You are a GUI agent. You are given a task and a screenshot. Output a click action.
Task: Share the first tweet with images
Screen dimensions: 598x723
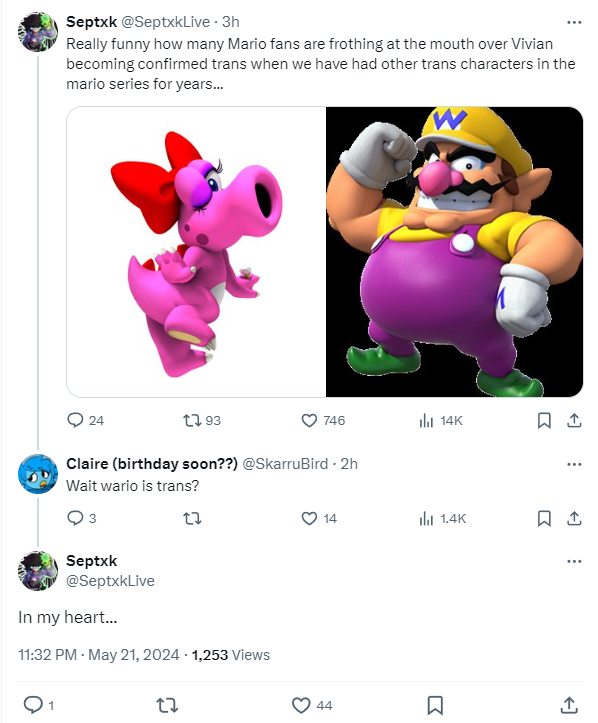[x=574, y=420]
